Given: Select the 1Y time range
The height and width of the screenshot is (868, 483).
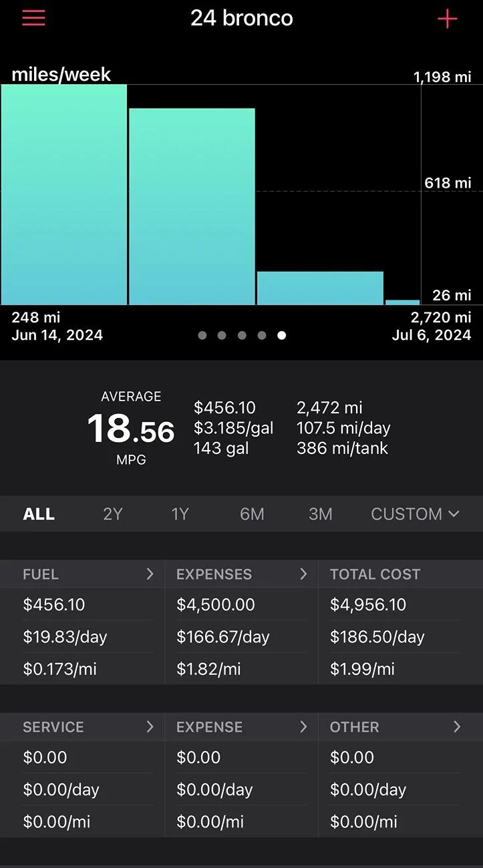Looking at the screenshot, I should (180, 514).
